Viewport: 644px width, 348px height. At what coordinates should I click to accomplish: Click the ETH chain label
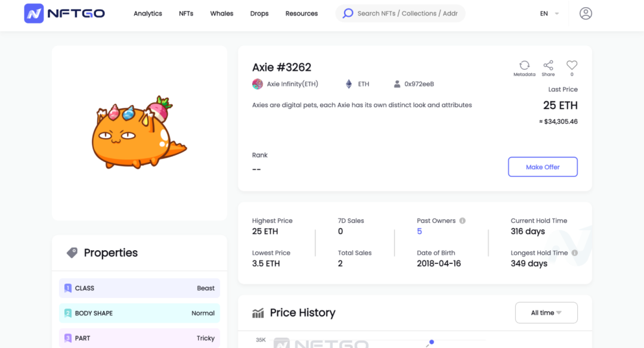pyautogui.click(x=364, y=84)
